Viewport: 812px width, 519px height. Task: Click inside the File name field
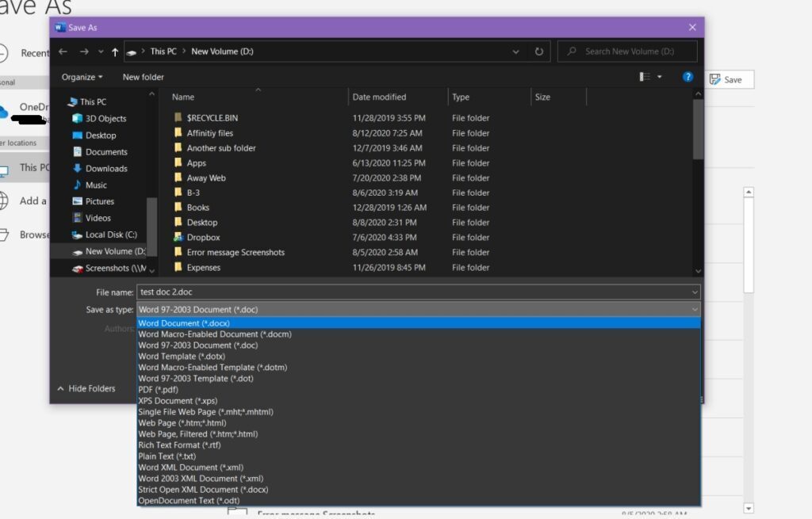click(317, 292)
